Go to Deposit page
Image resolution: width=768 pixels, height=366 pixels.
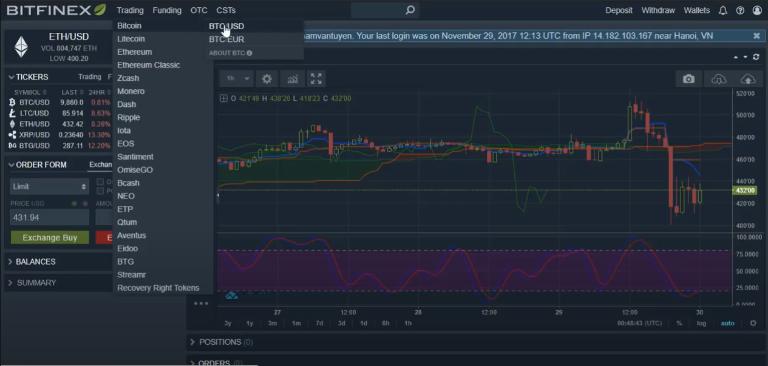coord(619,10)
